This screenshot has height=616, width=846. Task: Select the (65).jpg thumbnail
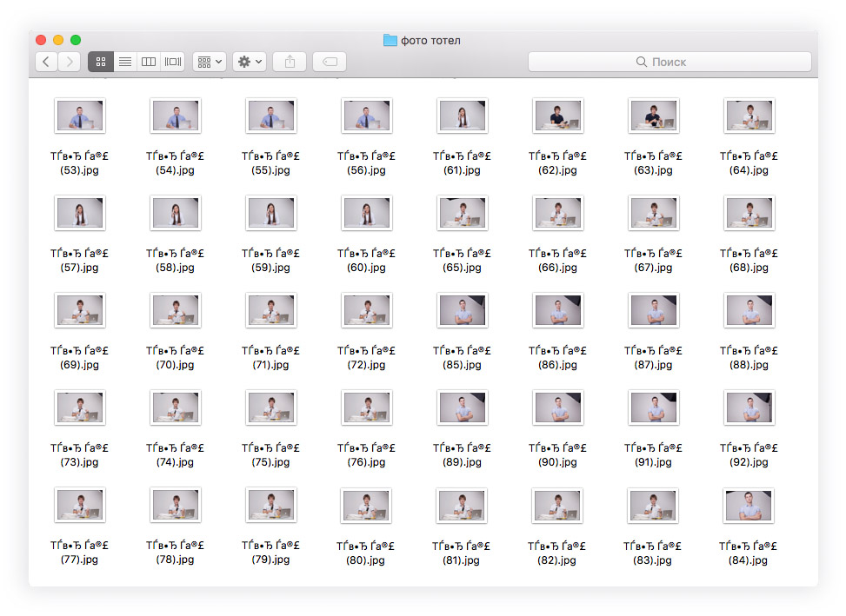(463, 213)
